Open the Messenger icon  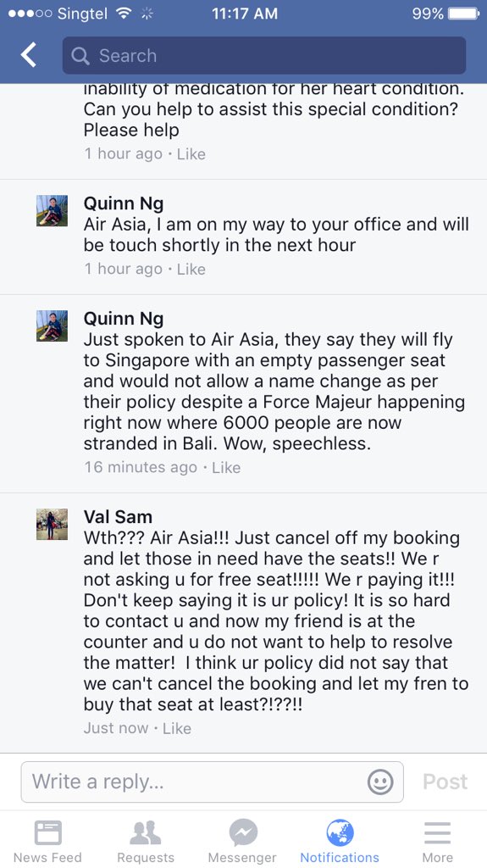pos(243,832)
